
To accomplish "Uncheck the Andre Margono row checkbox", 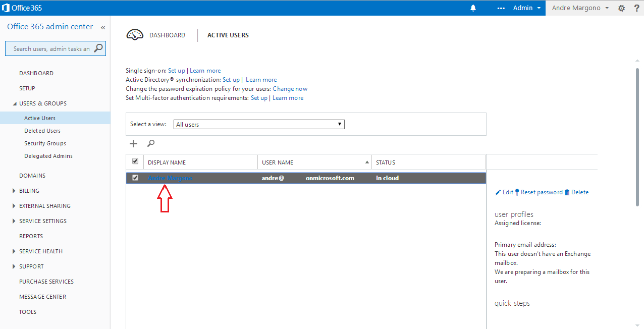I will coord(135,178).
